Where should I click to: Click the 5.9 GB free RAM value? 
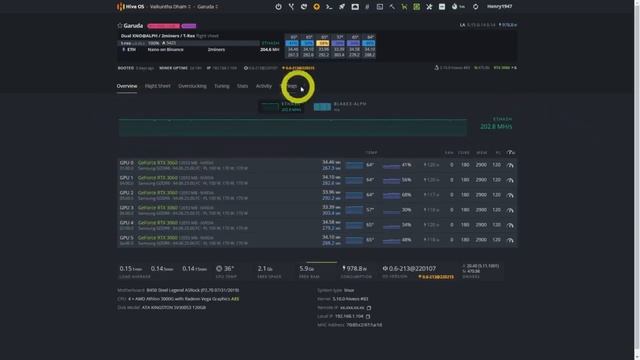point(307,269)
